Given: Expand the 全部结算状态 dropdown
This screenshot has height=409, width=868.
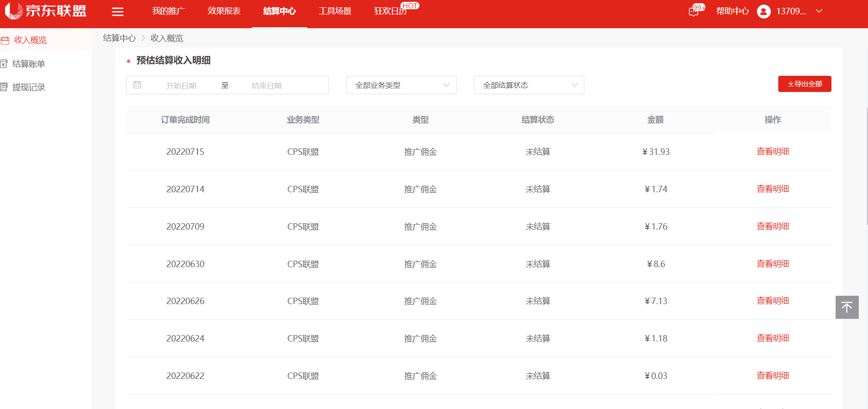Looking at the screenshot, I should tap(529, 85).
